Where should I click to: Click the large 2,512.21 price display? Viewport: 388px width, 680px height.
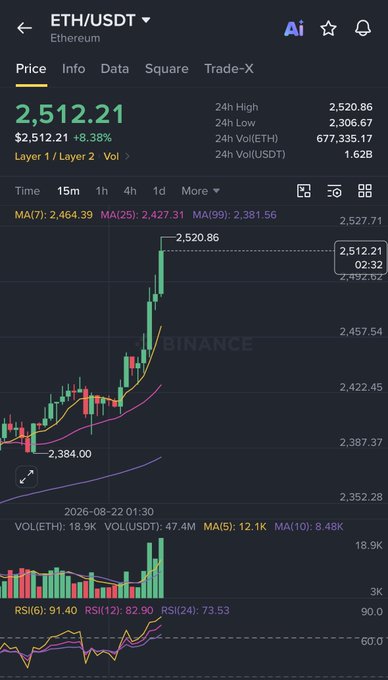(x=70, y=114)
